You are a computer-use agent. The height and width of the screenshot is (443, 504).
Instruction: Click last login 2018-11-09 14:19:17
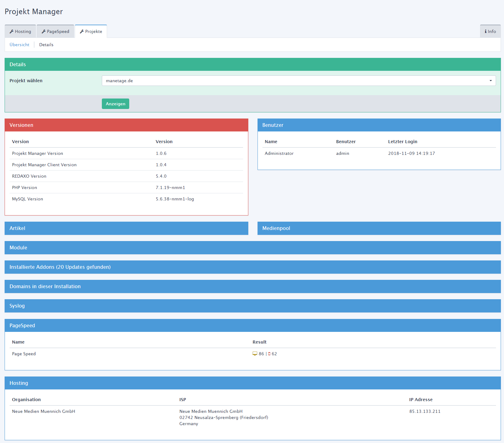pos(411,153)
